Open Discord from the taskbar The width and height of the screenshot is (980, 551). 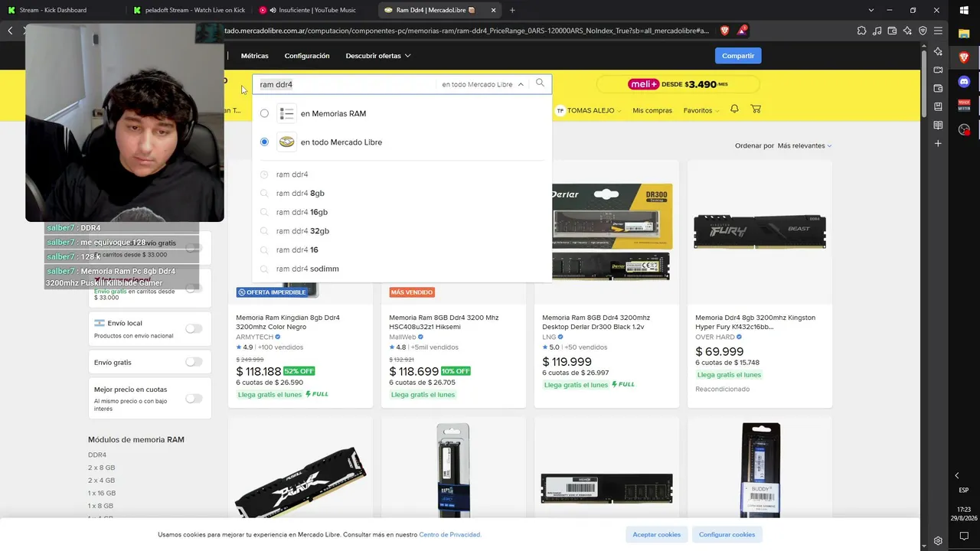pos(964,81)
